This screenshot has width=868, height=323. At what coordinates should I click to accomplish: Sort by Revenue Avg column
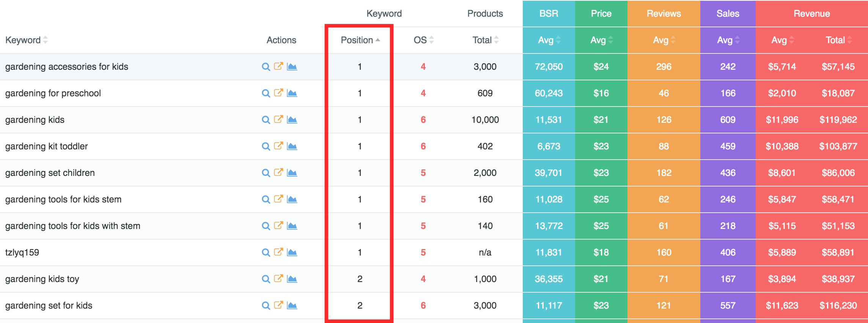pyautogui.click(x=783, y=40)
